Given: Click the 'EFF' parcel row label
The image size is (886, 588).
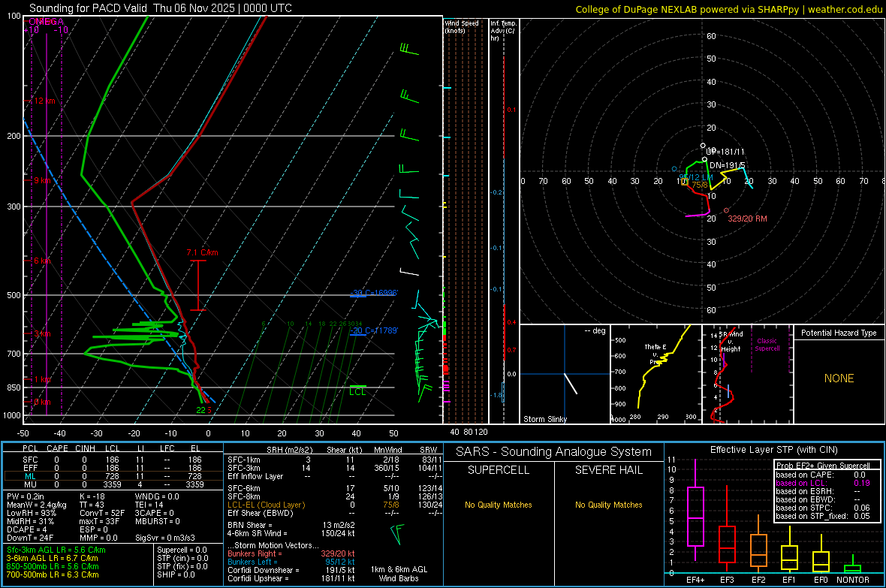Looking at the screenshot, I should tap(30, 468).
